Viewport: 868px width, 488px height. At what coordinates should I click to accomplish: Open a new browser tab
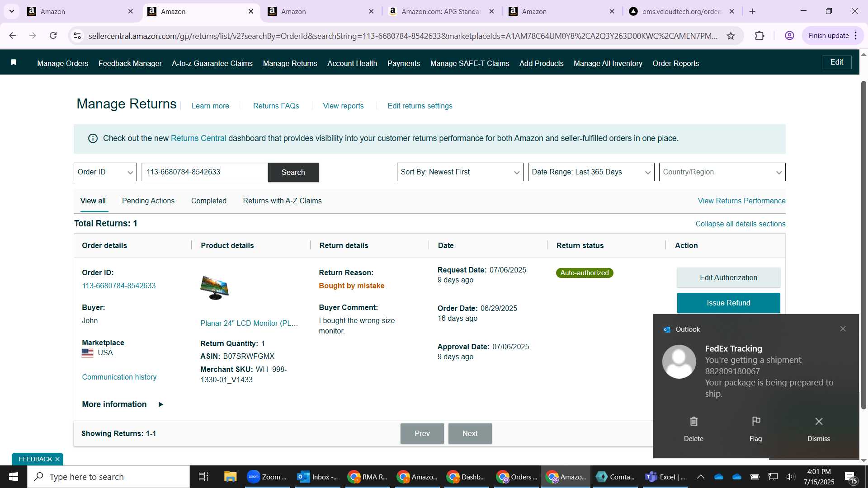[752, 11]
